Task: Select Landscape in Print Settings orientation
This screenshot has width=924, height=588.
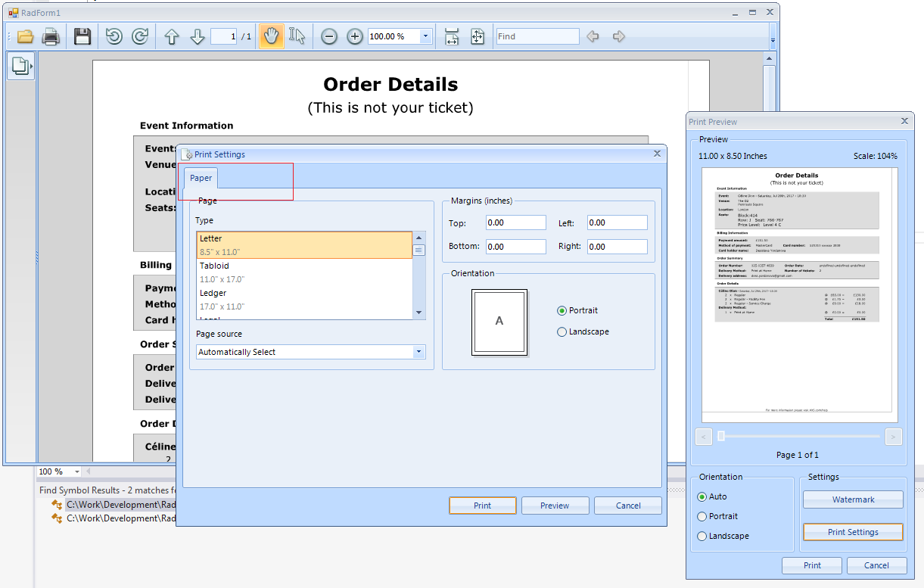Action: point(562,331)
